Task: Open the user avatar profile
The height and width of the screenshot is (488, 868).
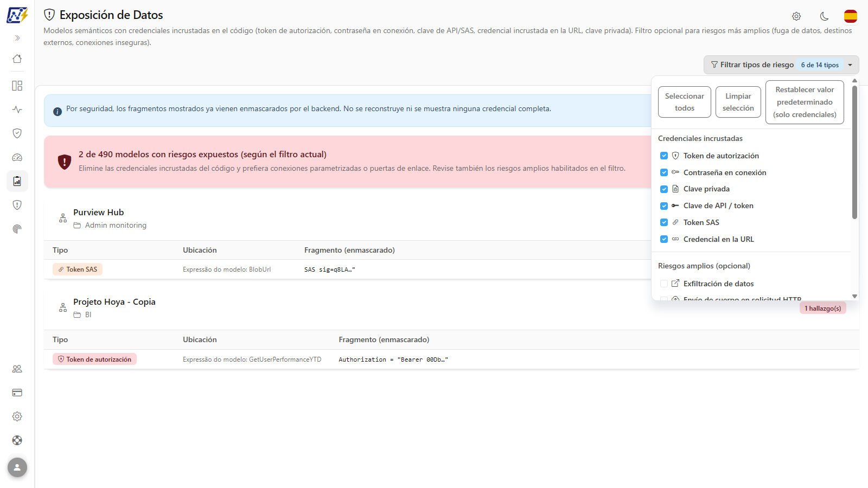Action: [17, 467]
